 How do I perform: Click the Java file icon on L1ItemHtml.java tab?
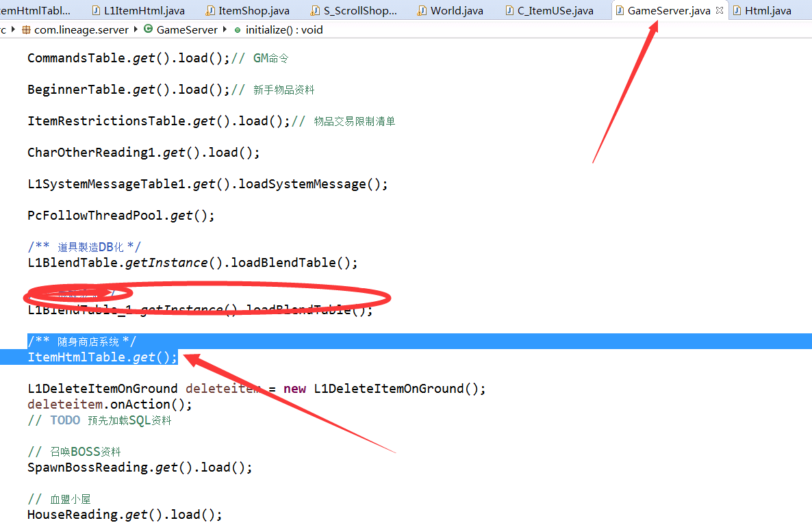click(x=96, y=10)
